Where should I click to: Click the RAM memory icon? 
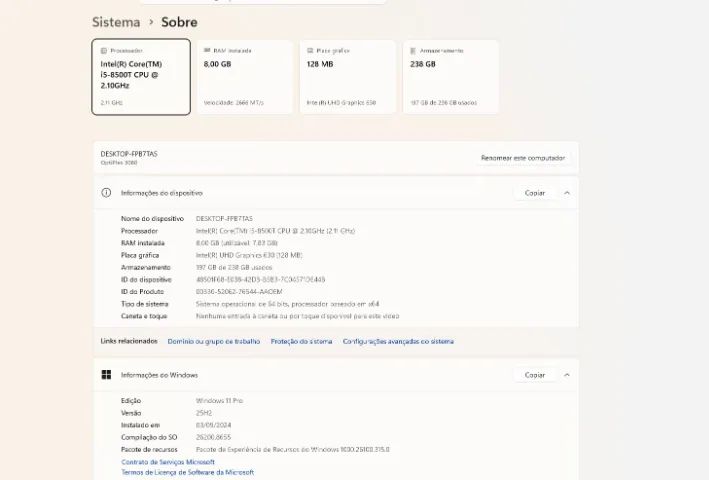coord(207,50)
